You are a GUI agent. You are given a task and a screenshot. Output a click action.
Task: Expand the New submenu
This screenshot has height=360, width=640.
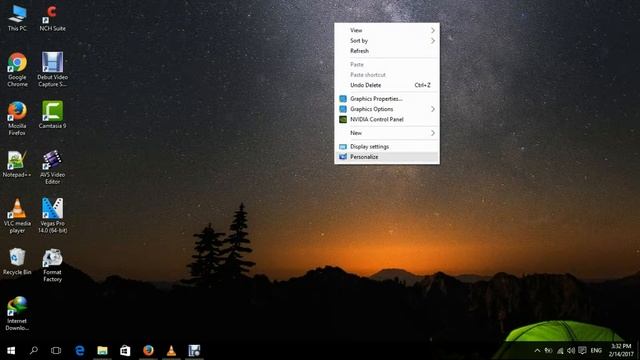click(x=387, y=133)
